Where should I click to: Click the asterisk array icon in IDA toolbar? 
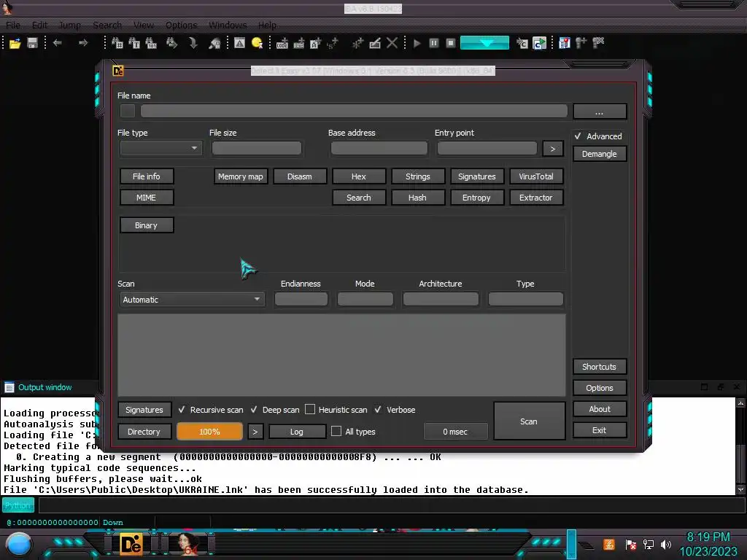(x=357, y=43)
